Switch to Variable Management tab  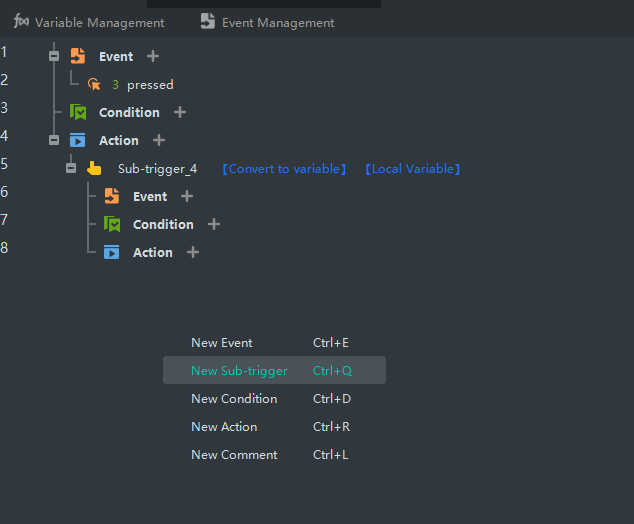pyautogui.click(x=89, y=22)
